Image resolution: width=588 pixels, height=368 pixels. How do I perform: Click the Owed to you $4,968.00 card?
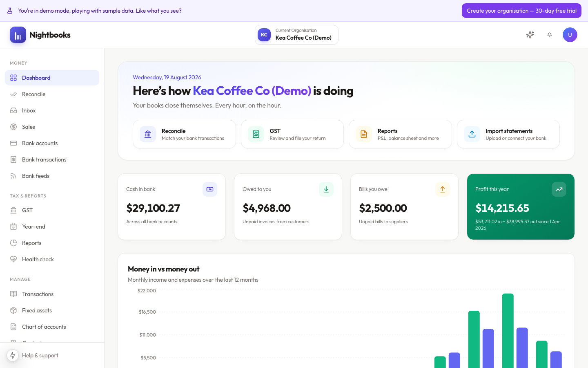click(x=288, y=207)
